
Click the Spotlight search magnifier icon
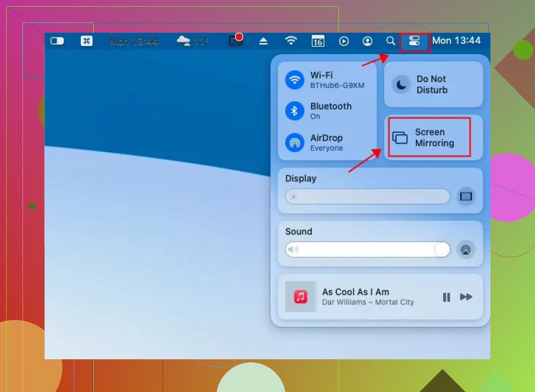click(x=390, y=41)
